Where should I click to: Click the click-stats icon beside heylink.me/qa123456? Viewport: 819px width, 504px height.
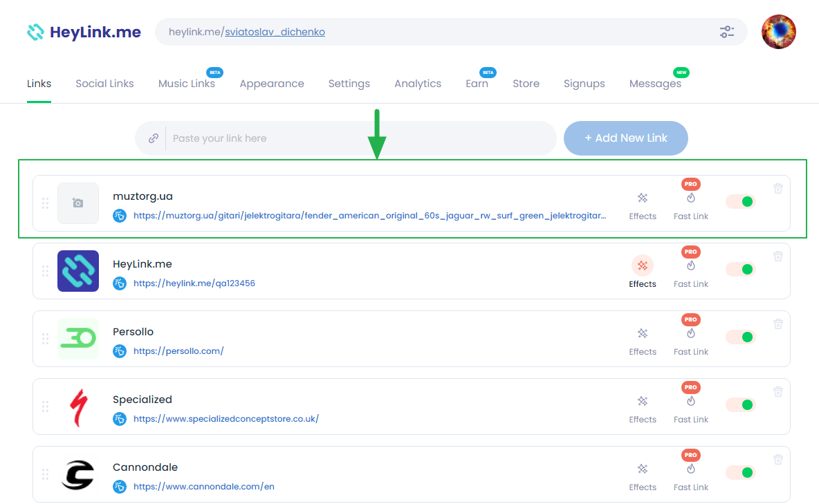120,283
